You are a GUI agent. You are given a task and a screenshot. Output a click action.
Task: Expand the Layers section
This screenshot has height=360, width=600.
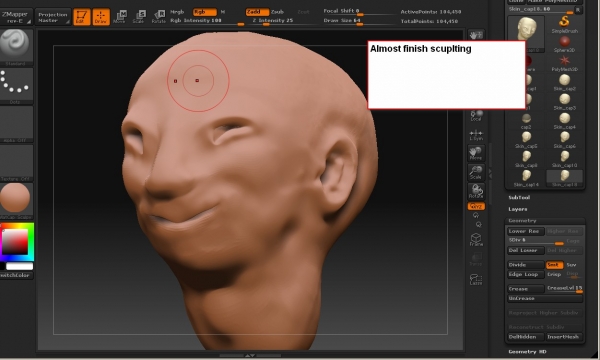pos(518,209)
